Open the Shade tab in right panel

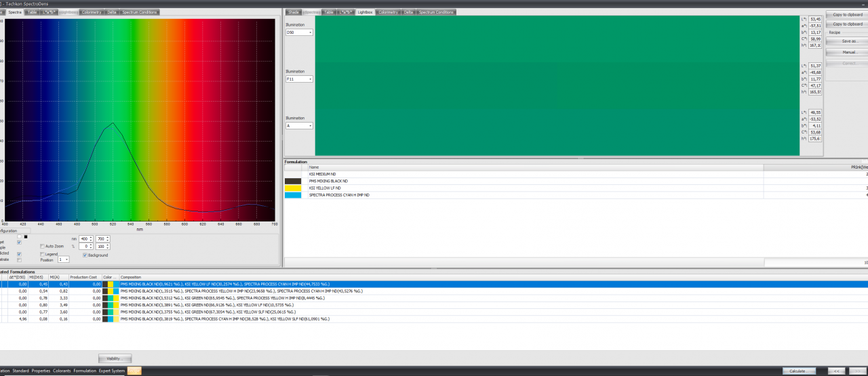pos(293,12)
